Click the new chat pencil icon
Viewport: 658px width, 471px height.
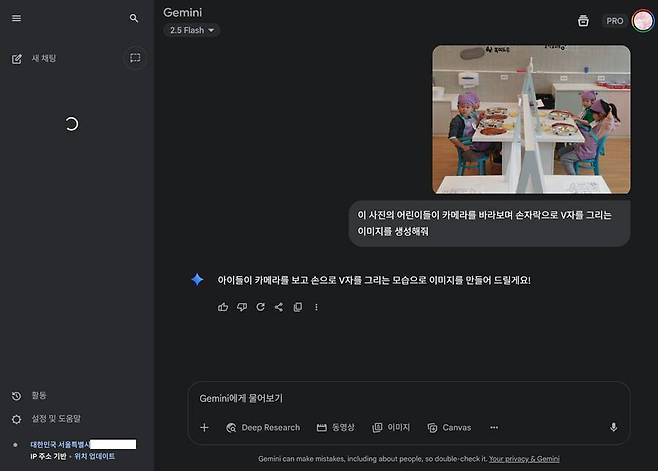[x=16, y=59]
